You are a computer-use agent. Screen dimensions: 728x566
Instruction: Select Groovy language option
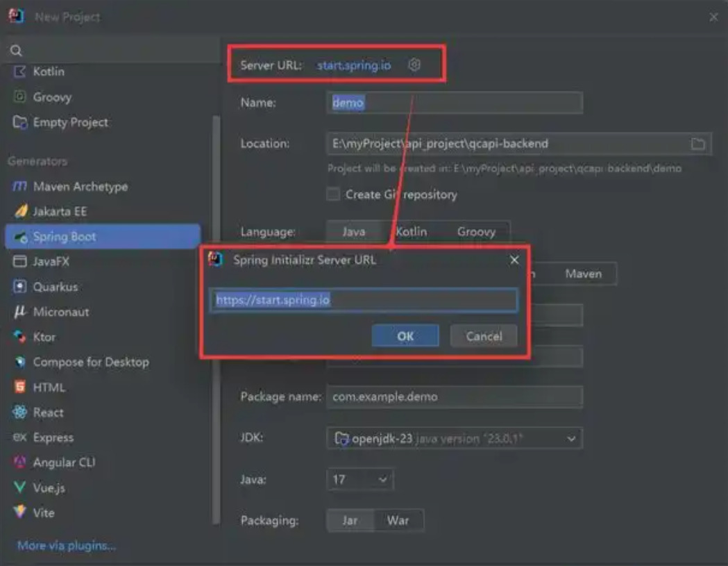tap(476, 231)
